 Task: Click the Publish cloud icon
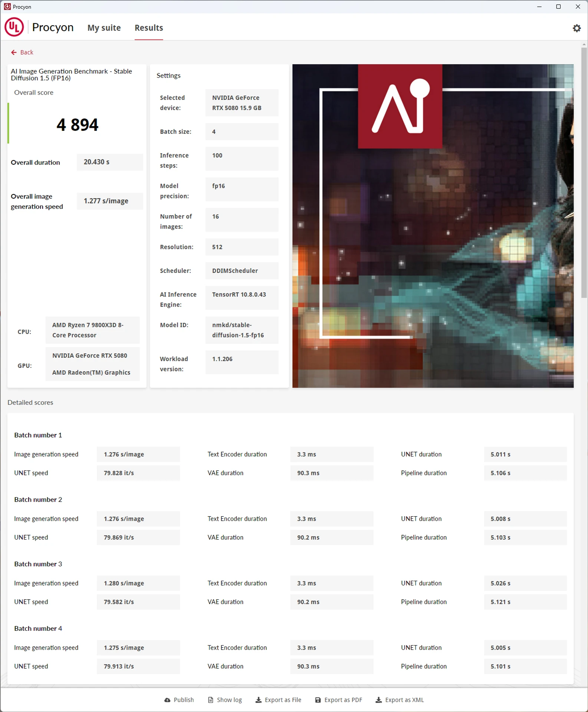click(x=167, y=700)
